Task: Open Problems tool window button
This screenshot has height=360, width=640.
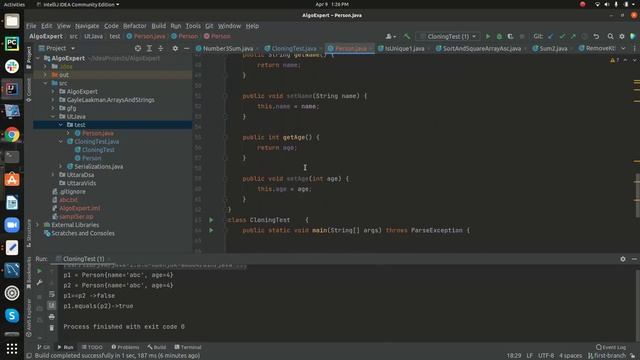Action: click(x=125, y=347)
